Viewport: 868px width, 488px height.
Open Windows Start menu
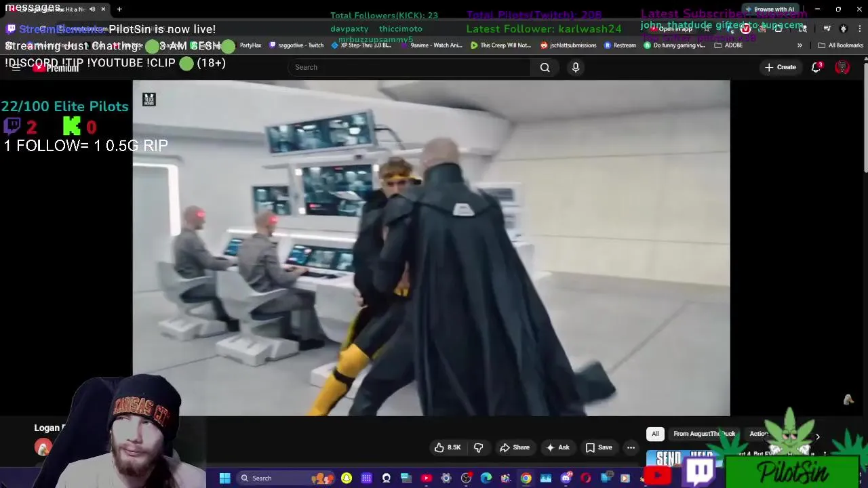tap(224, 479)
